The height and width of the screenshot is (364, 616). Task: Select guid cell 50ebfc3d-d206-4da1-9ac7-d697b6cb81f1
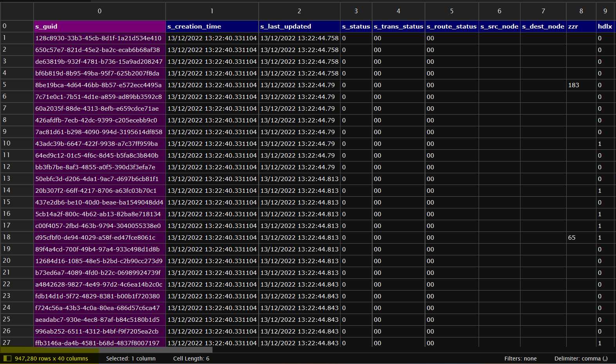99,179
